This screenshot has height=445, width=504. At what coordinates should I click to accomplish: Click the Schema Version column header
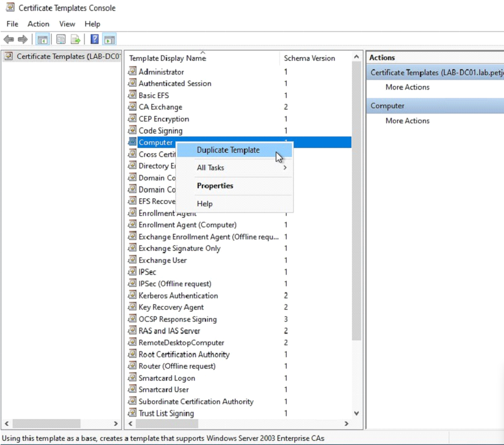(309, 58)
